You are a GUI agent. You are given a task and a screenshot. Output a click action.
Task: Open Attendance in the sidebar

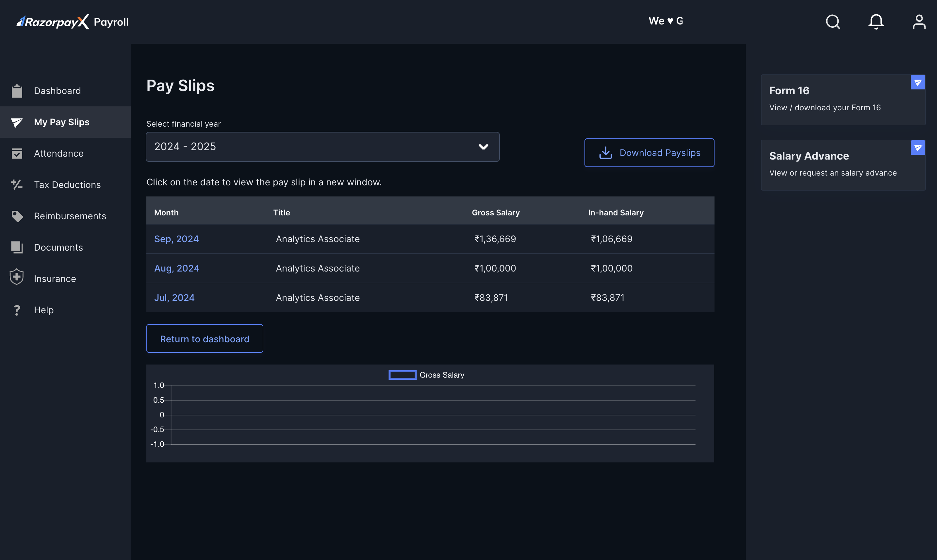tap(58, 153)
